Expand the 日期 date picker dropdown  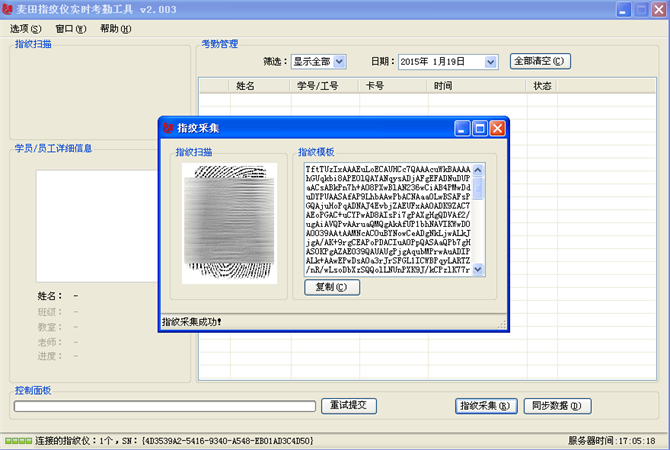point(490,62)
